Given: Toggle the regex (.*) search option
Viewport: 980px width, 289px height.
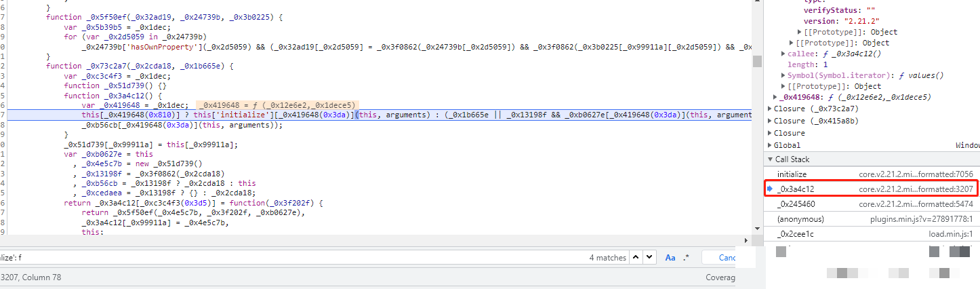Looking at the screenshot, I should (686, 258).
